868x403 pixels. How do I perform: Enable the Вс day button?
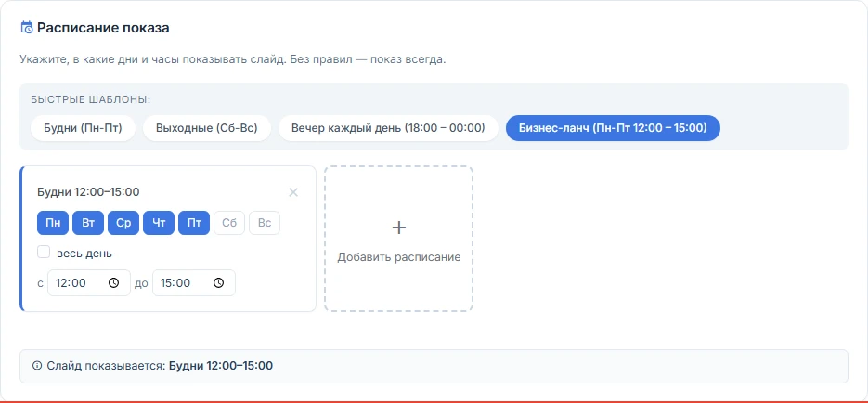[x=265, y=223]
